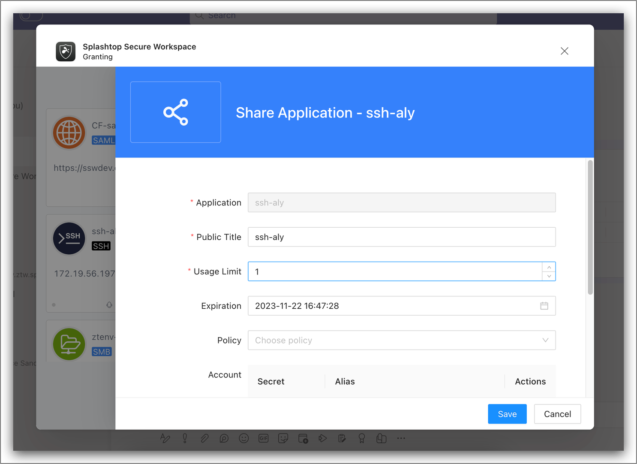The image size is (637, 464).
Task: Click the paperclip attach file icon
Action: 204,438
